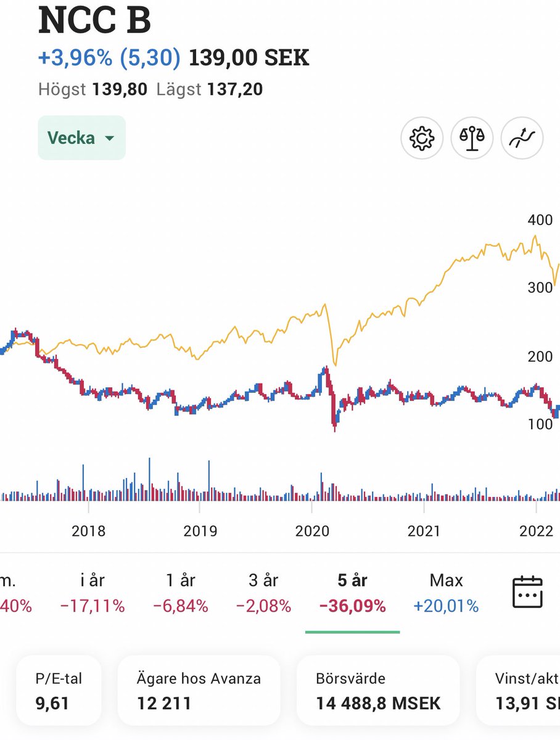The height and width of the screenshot is (740, 560).
Task: Open technical indicators trend-line icon
Action: point(522,138)
